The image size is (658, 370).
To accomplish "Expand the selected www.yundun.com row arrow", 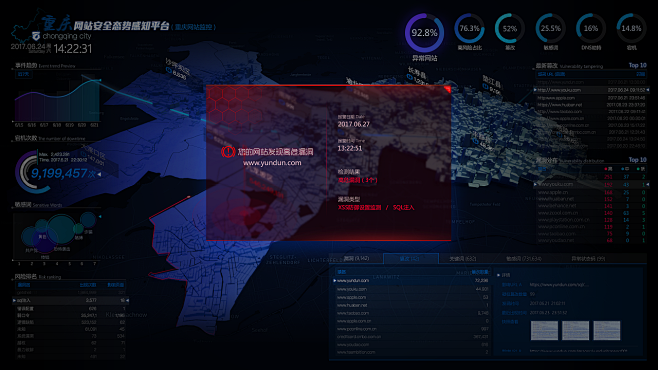I will (x=335, y=281).
